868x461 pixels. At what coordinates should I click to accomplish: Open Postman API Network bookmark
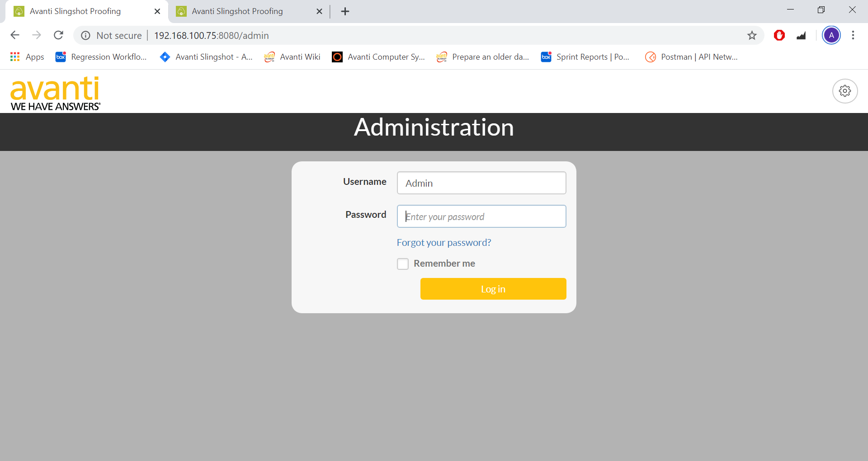[x=692, y=57]
